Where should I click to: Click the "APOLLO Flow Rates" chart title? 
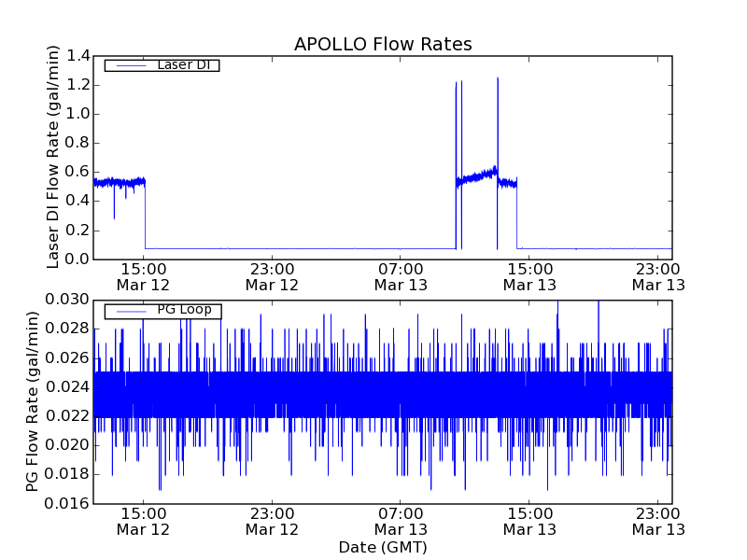point(383,44)
